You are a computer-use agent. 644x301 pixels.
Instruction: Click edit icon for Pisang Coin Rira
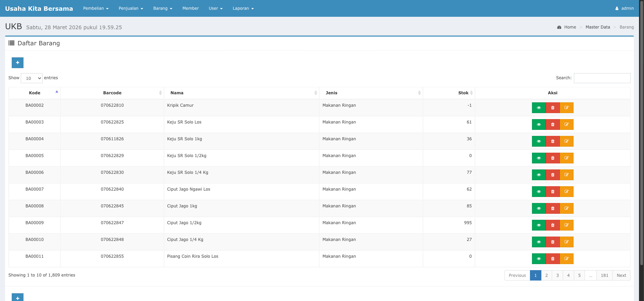pos(567,259)
